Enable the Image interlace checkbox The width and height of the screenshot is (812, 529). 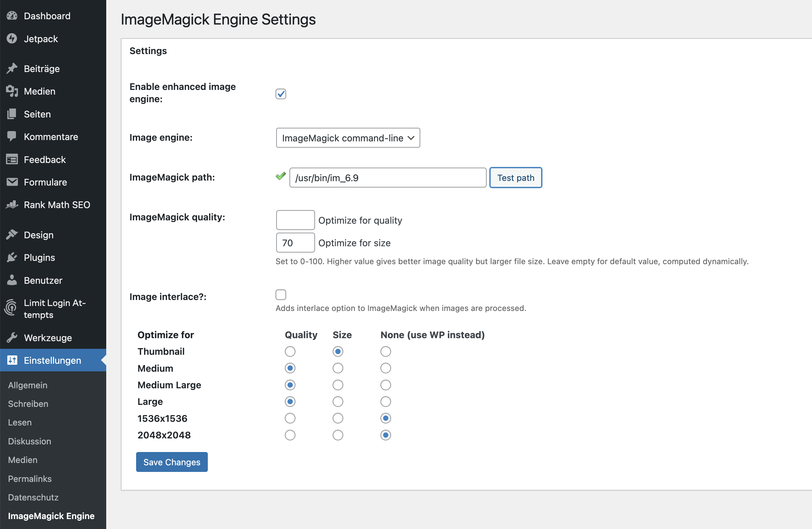[x=281, y=295]
